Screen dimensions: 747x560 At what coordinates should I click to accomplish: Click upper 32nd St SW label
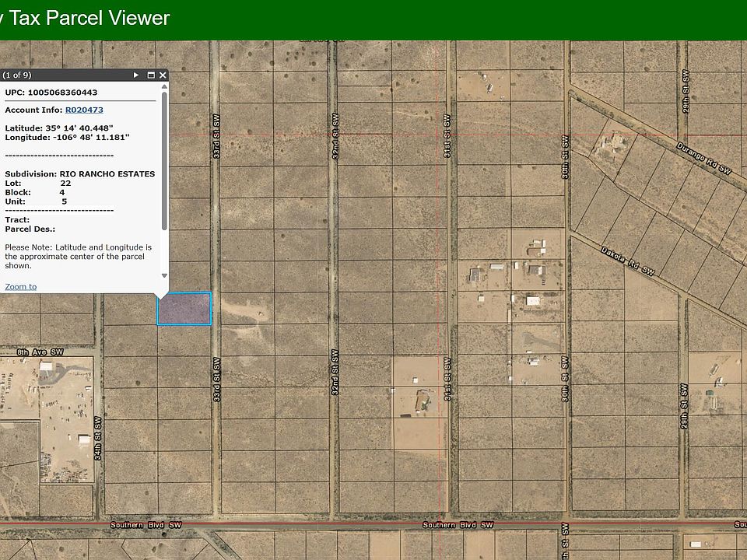point(335,136)
